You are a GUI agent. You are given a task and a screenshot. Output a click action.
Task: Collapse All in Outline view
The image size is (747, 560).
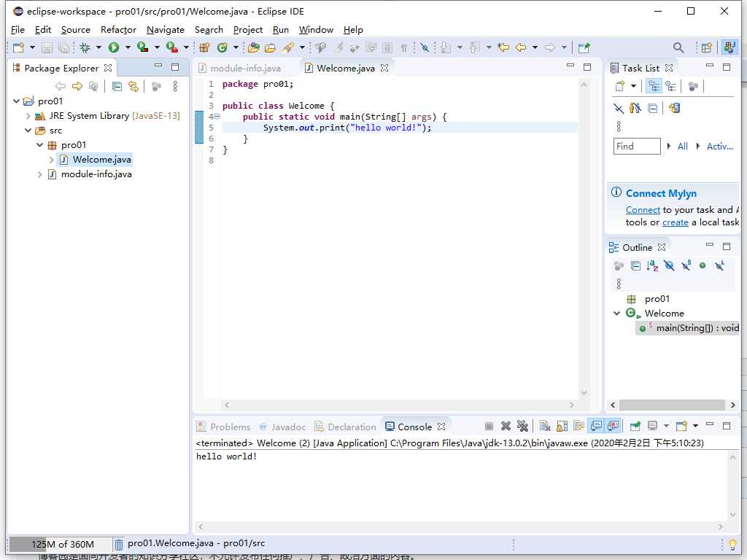click(x=635, y=265)
